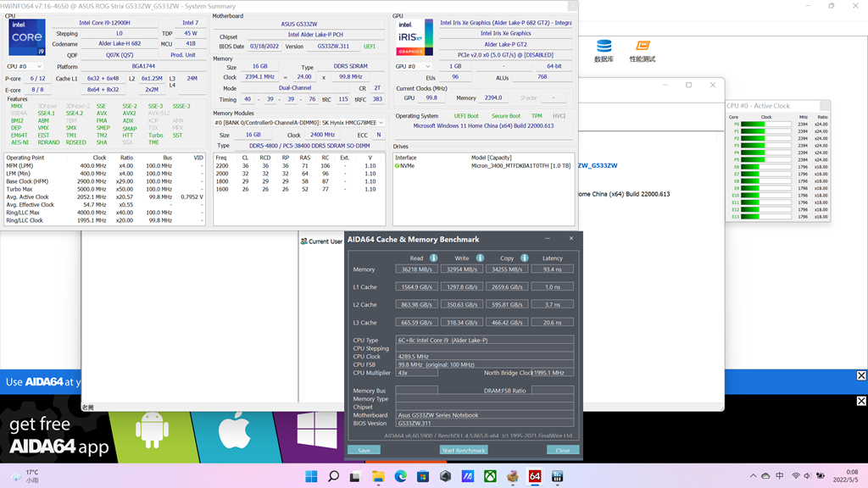The image size is (868, 488).
Task: Click the E13 core bar in Active Clock
Action: [765, 217]
